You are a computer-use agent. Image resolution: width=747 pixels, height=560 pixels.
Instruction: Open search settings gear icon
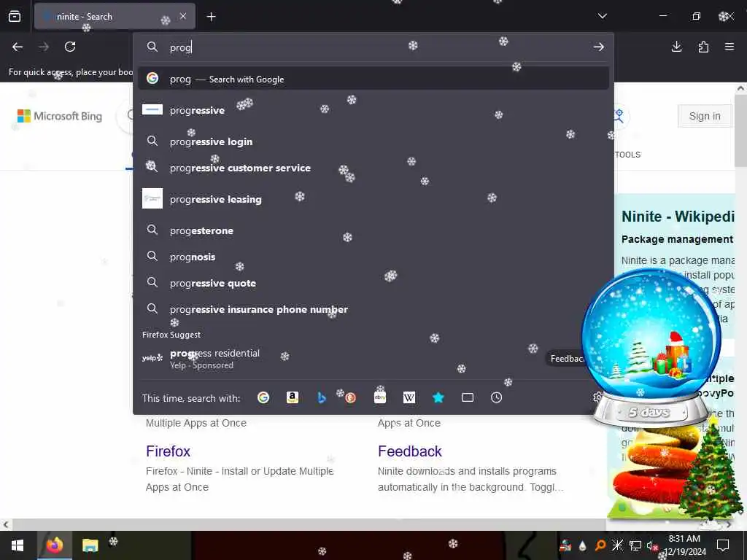click(x=597, y=397)
